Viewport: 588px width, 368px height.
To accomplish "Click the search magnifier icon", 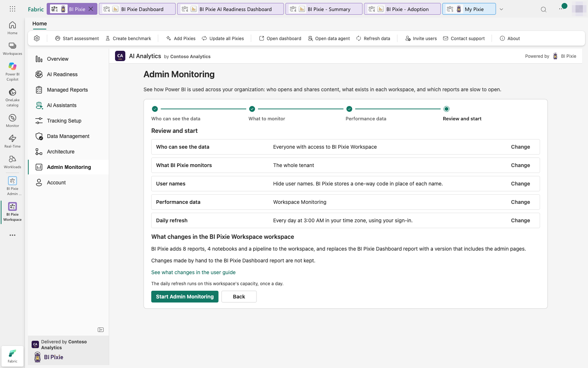I will (544, 9).
